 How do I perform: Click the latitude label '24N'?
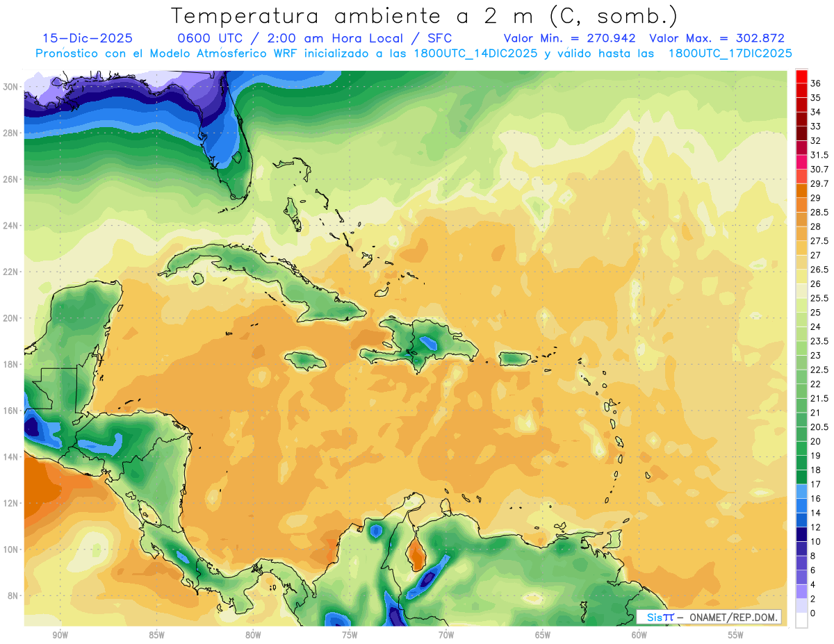tap(12, 226)
